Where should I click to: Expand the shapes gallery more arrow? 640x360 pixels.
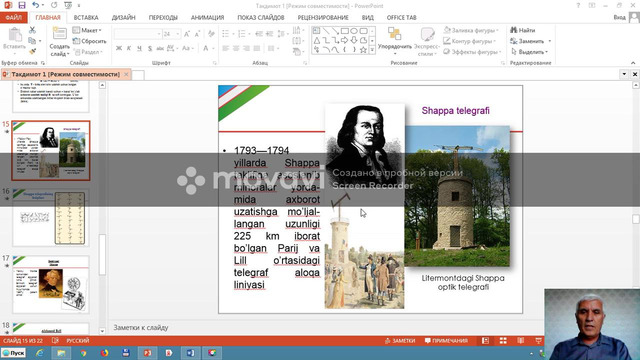[372, 50]
